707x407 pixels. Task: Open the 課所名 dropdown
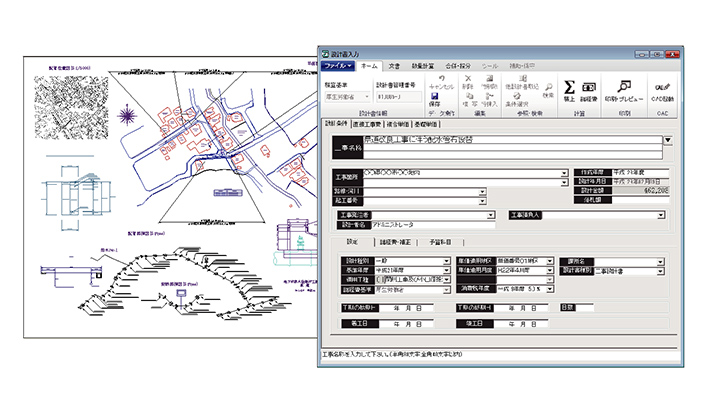(660, 261)
